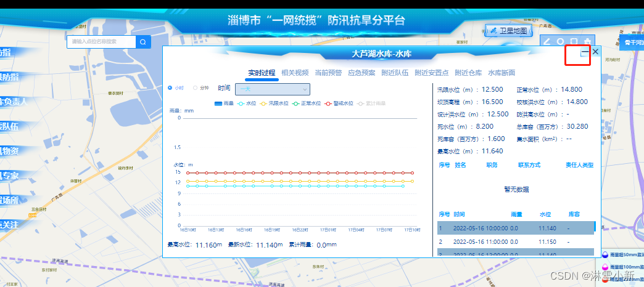This screenshot has width=644, height=287.
Task: Open the 应急预案 tab
Action: (x=361, y=73)
